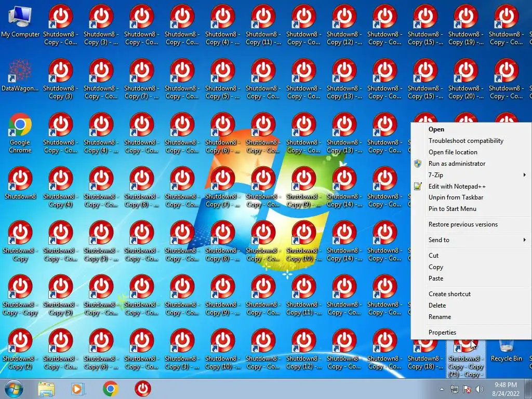
Task: Select the Shutdown8 - Copy (18) shortcut
Action: coord(425,354)
